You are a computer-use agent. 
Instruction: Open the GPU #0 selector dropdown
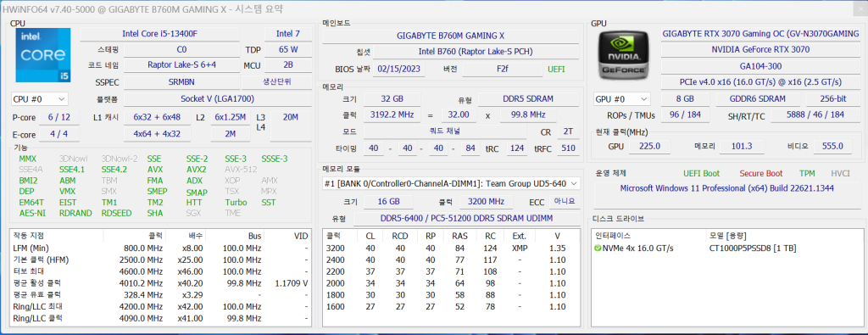click(622, 99)
